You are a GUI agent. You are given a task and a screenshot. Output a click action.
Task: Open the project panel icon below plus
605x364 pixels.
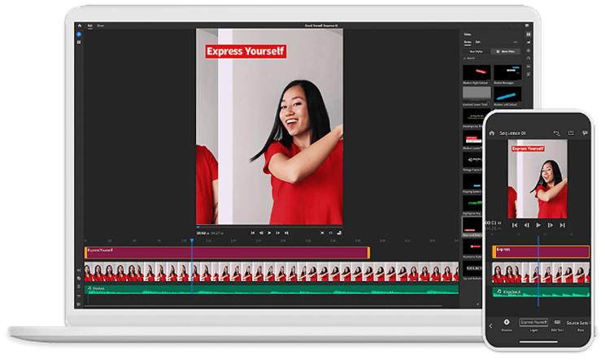79,42
